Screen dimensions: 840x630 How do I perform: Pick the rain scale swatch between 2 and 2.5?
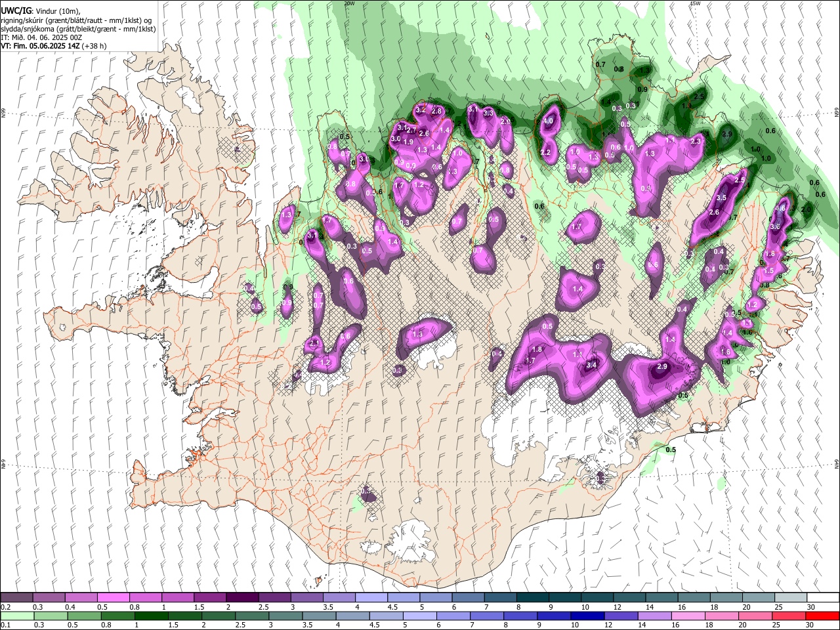[x=218, y=616]
